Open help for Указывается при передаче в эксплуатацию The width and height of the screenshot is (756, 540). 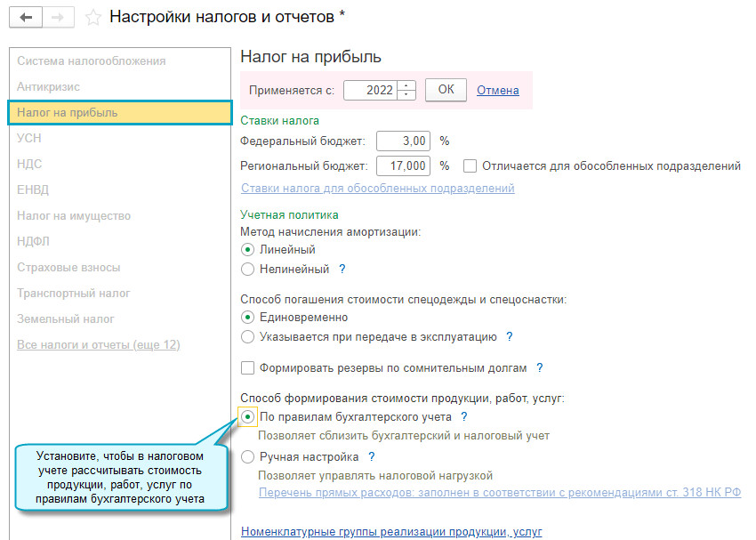point(510,336)
